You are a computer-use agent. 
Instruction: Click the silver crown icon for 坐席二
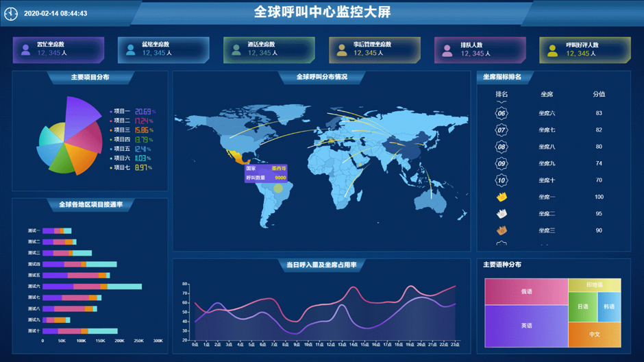501,214
